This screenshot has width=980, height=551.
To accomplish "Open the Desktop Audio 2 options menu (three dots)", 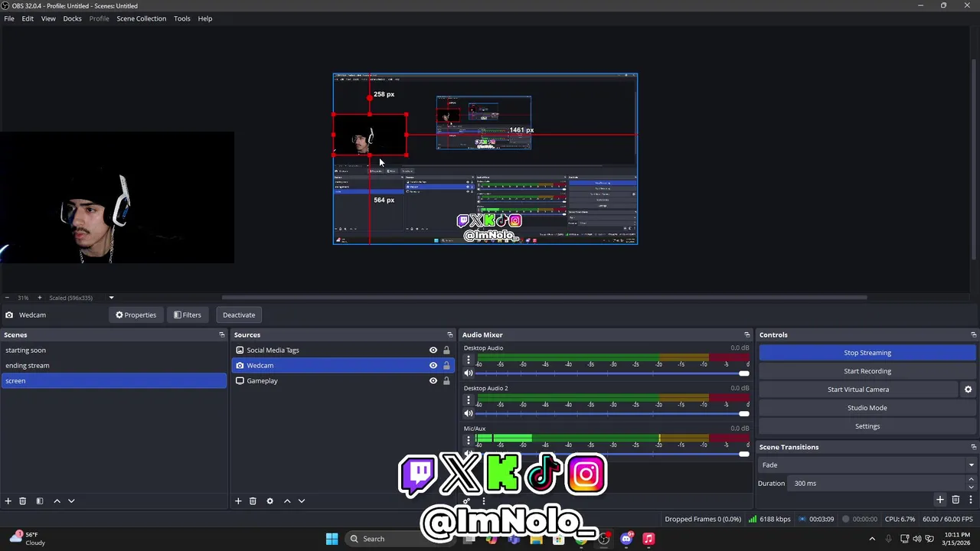I will tap(469, 400).
